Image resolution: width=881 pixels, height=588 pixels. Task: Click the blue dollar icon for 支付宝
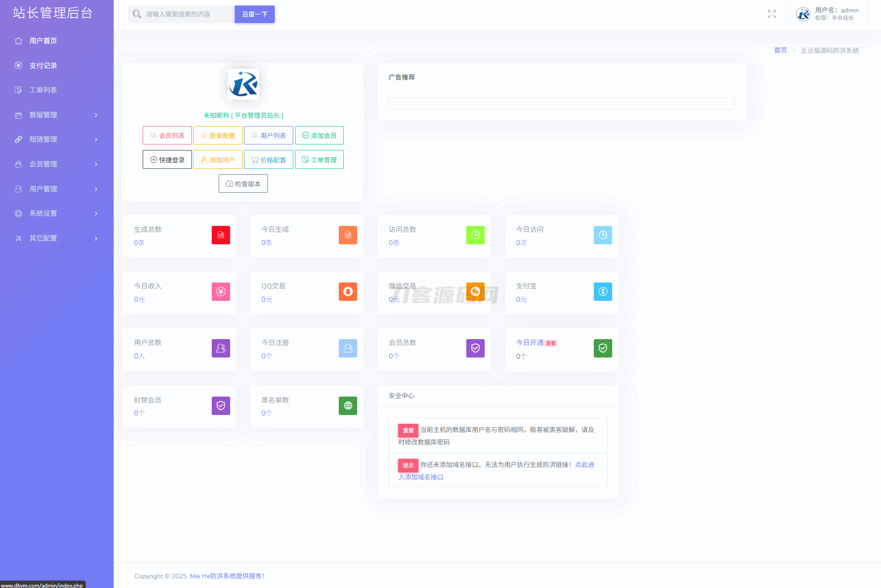point(603,292)
